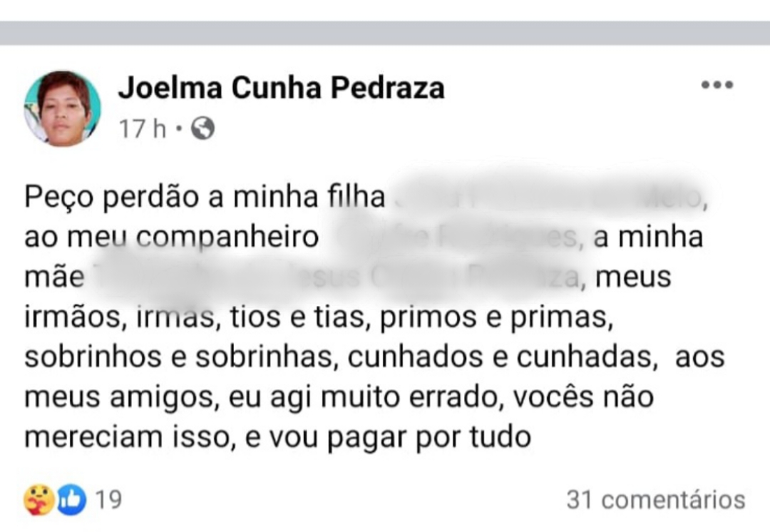Click the blue thumbs-up like reaction icon
770x532 pixels.
click(71, 500)
